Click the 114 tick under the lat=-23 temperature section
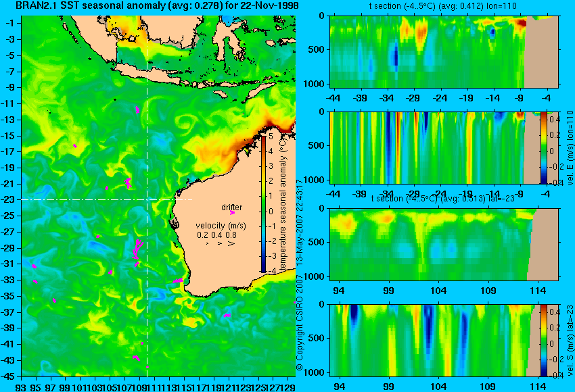575x392 pixels. pos(538,291)
